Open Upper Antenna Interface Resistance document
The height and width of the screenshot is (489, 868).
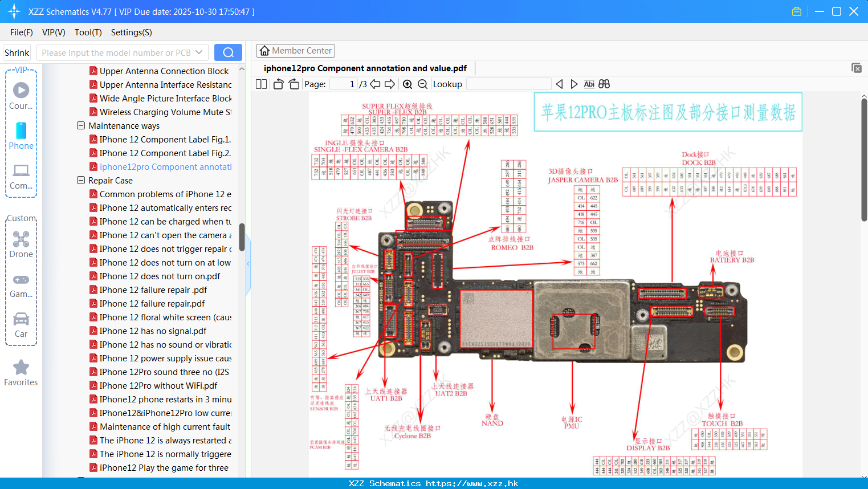click(x=161, y=84)
